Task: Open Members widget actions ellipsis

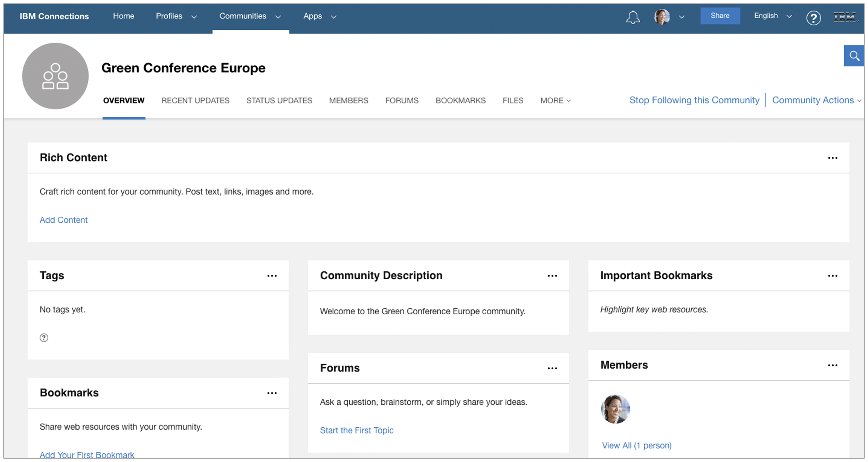Action: pyautogui.click(x=833, y=365)
